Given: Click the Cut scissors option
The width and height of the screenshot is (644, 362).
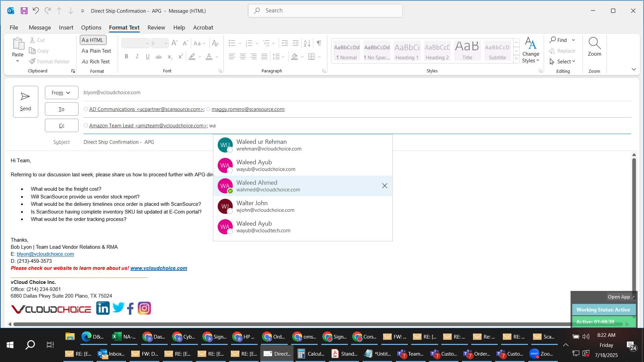Looking at the screenshot, I should tap(37, 40).
